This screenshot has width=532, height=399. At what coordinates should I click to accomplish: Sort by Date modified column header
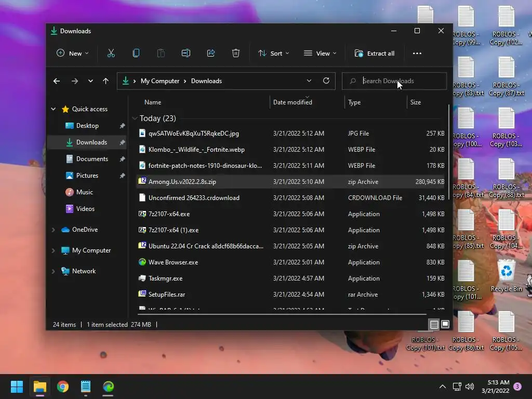click(292, 102)
